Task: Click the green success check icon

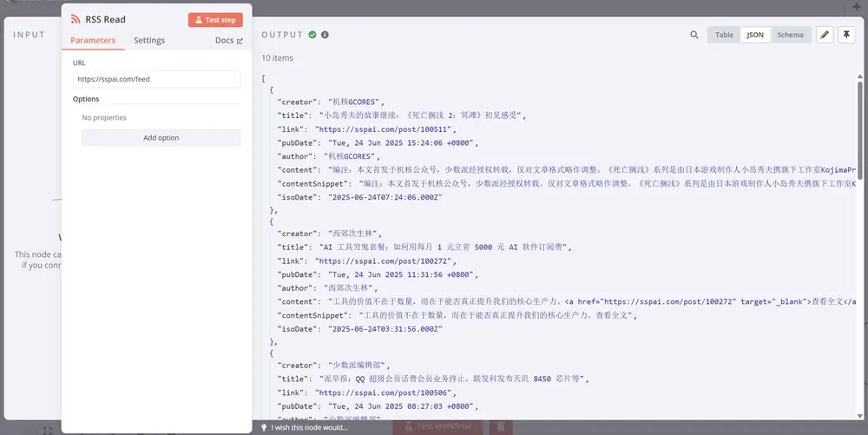Action: [312, 35]
